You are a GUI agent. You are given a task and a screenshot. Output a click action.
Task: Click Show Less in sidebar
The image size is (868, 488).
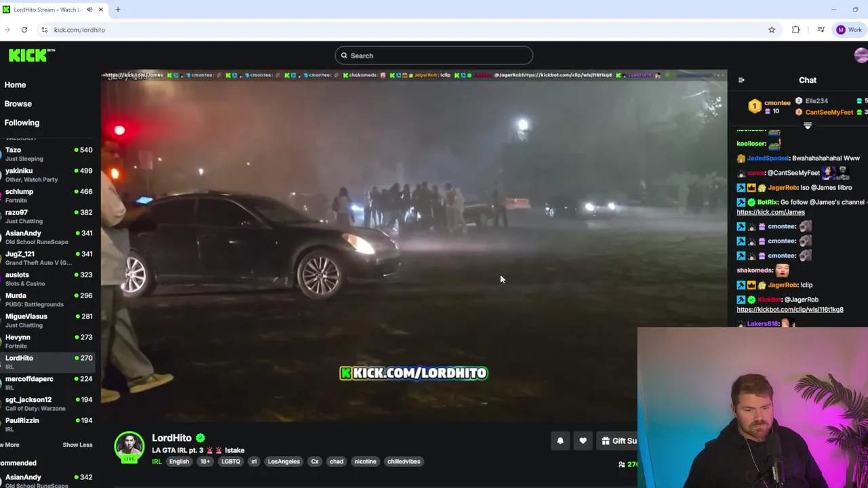[x=77, y=445]
